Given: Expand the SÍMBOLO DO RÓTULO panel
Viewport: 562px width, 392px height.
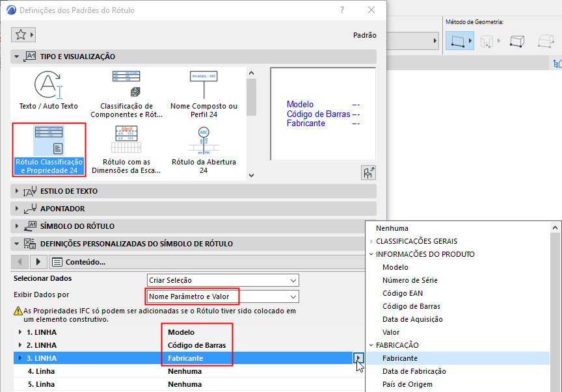Looking at the screenshot, I should (16, 226).
